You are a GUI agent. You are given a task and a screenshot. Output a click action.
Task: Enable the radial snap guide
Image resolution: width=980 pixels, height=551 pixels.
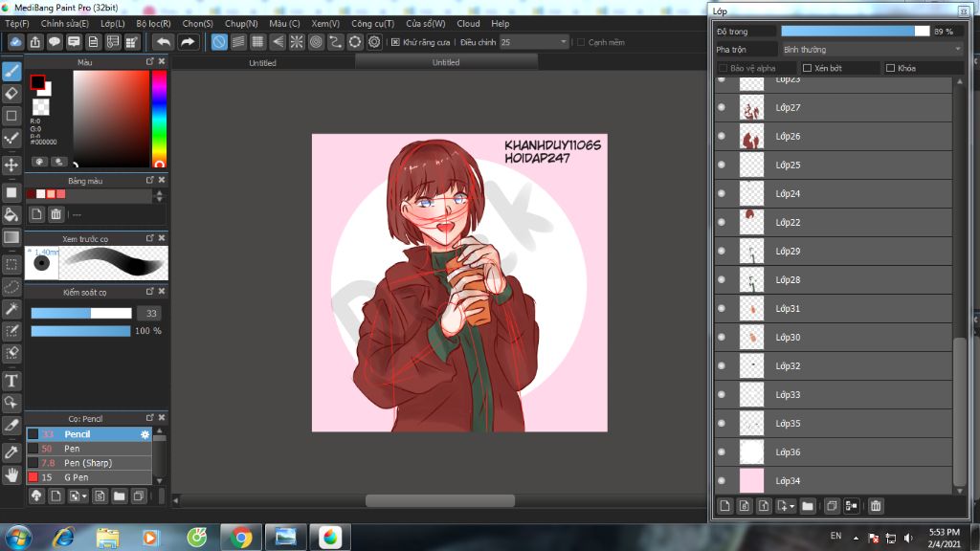(297, 42)
